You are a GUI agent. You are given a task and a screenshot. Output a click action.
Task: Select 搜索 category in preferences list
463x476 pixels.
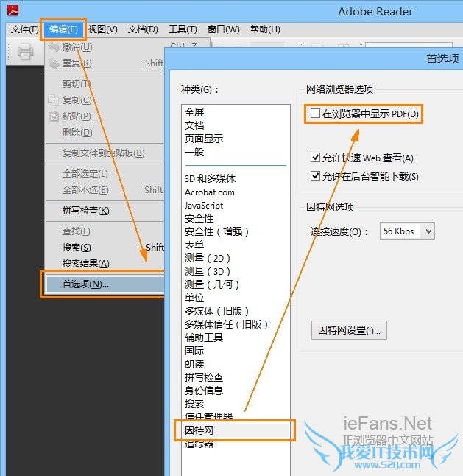(x=194, y=404)
